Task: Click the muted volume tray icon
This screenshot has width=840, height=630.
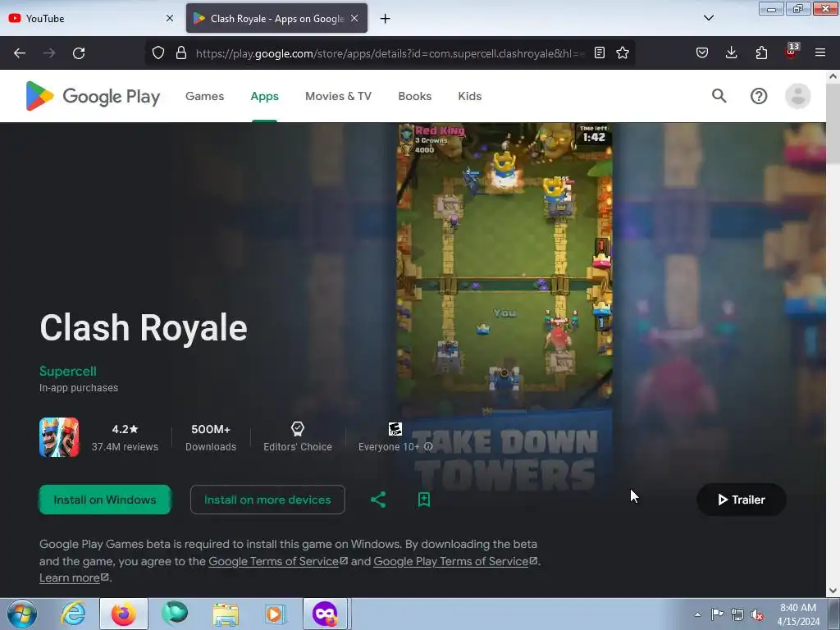Action: pos(757,615)
